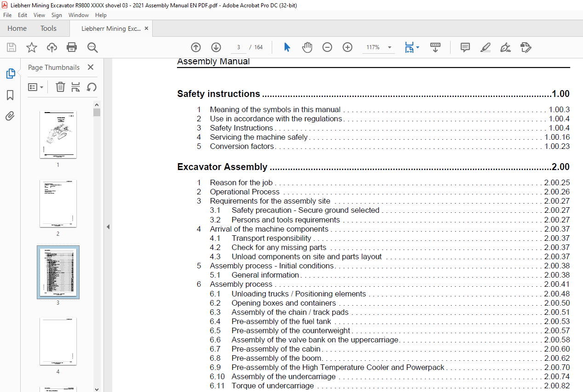Select the Highlight text tool

pyautogui.click(x=486, y=47)
